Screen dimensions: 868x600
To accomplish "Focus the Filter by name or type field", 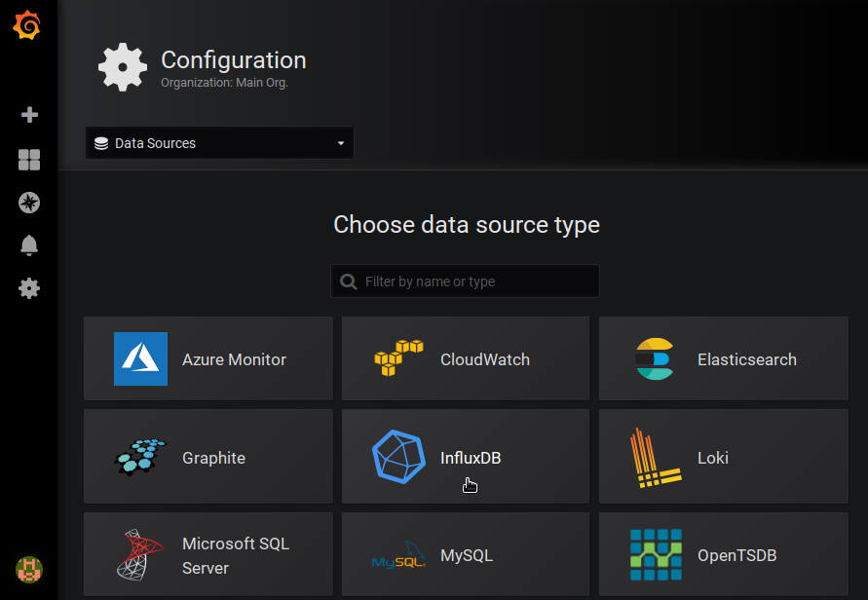I will coord(477,281).
